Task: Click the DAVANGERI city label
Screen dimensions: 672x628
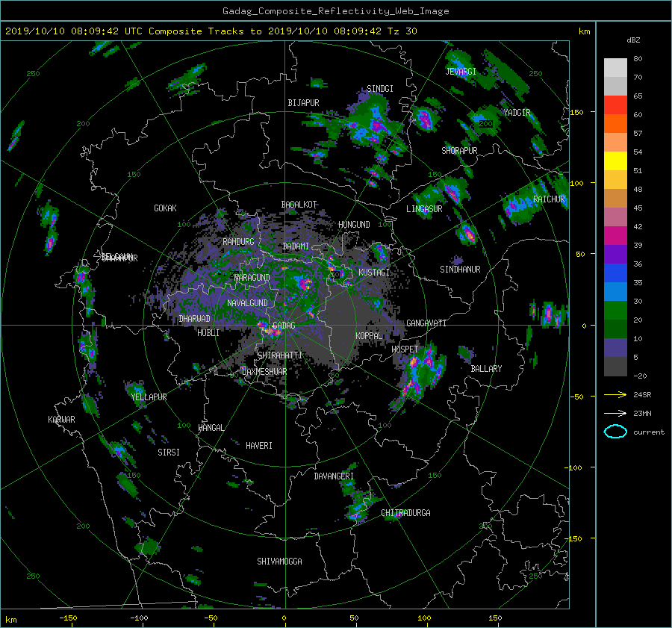Action: coord(334,476)
